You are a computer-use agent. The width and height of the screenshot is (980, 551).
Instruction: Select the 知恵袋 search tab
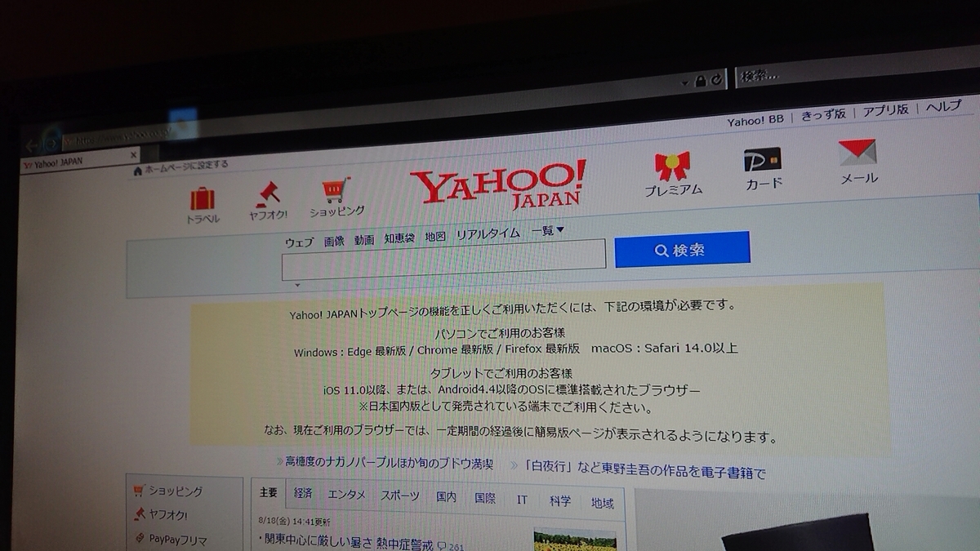click(399, 238)
